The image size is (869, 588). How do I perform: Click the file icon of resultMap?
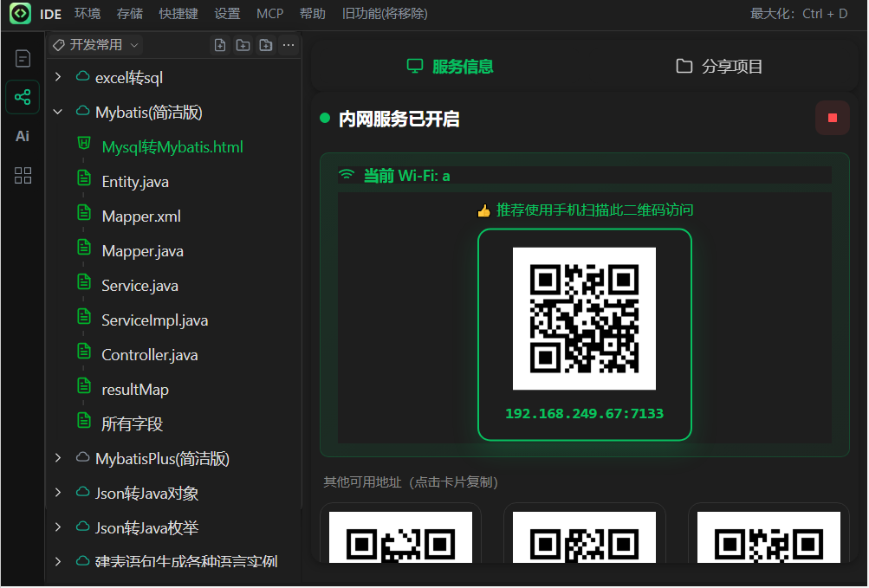84,385
